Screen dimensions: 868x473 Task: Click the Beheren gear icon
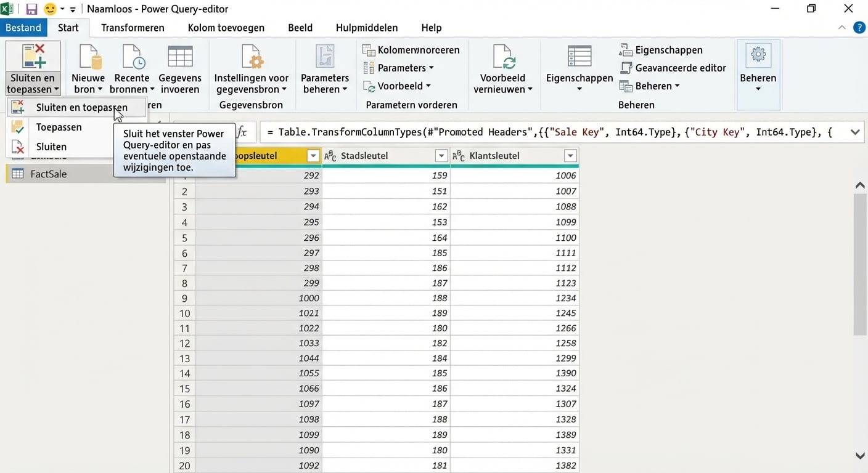[x=758, y=55]
